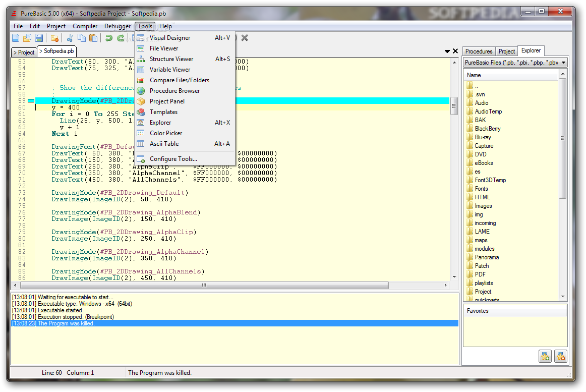The width and height of the screenshot is (586, 392).
Task: Click the Favorites header in side panel
Action: [x=515, y=311]
